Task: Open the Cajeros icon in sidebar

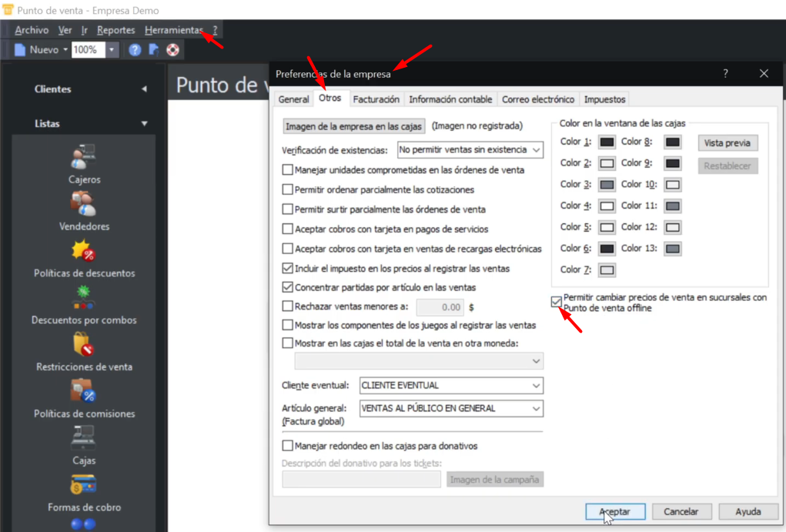Action: click(x=84, y=157)
